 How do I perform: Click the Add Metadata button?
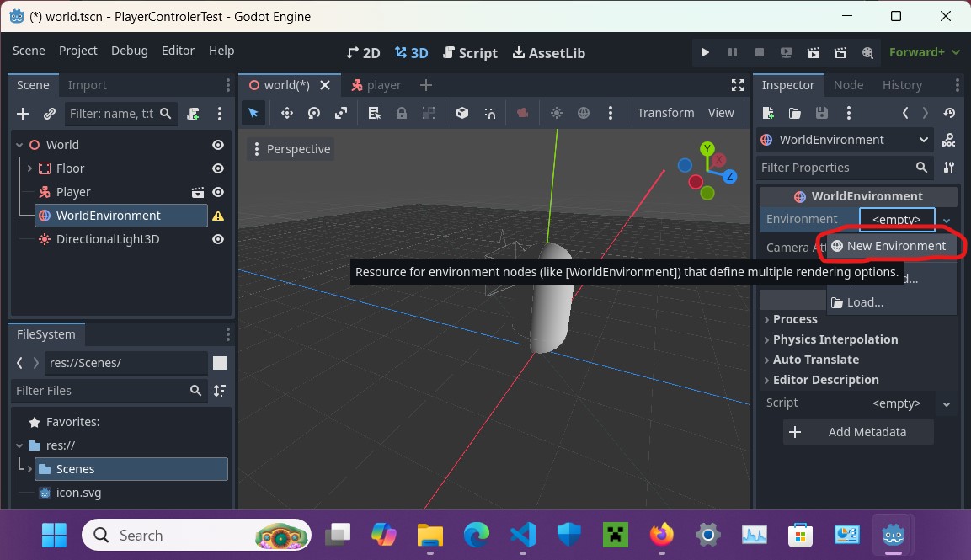click(858, 432)
